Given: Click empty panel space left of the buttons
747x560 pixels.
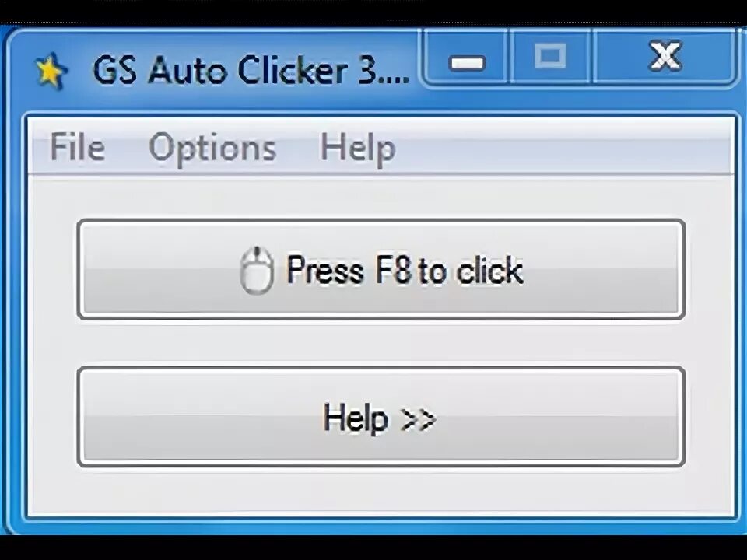Looking at the screenshot, I should 52,343.
